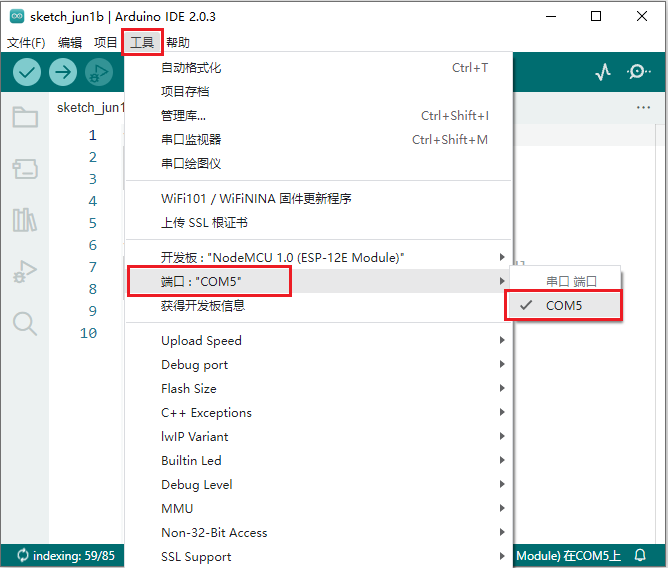Expand the Debug Level submenu
The image size is (668, 568).
(x=319, y=484)
